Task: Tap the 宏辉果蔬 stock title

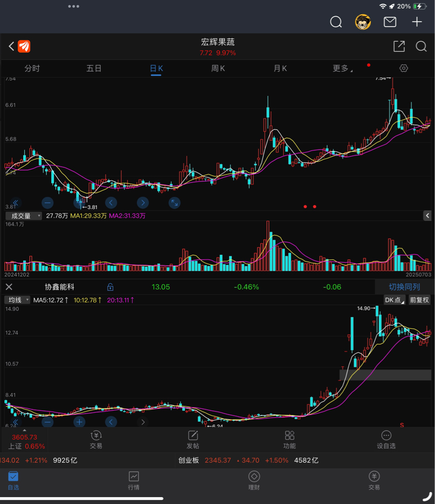Action: click(218, 42)
